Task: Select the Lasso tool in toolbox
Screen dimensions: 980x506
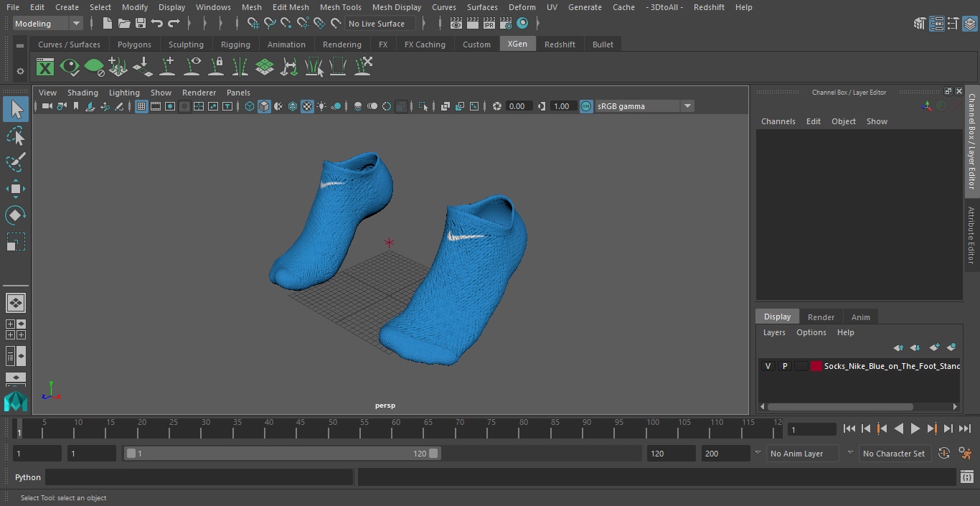Action: [x=16, y=136]
